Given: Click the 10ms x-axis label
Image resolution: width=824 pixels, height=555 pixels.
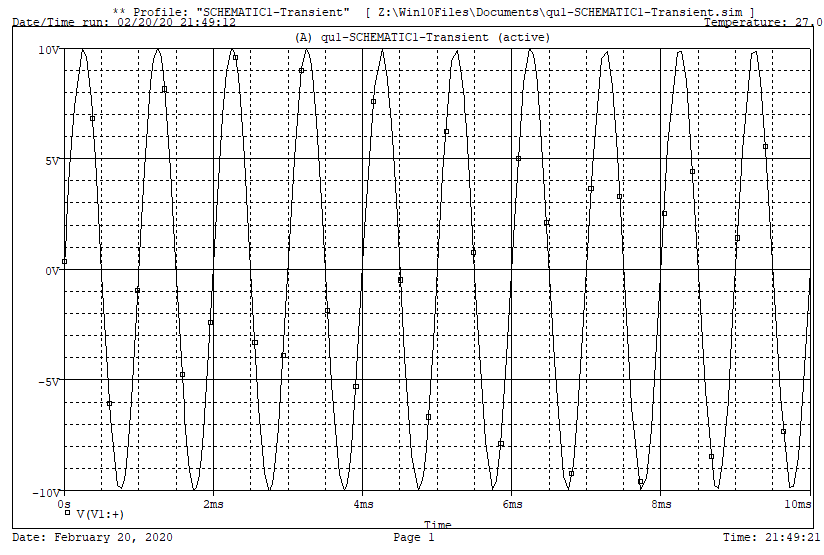Looking at the screenshot, I should click(798, 504).
